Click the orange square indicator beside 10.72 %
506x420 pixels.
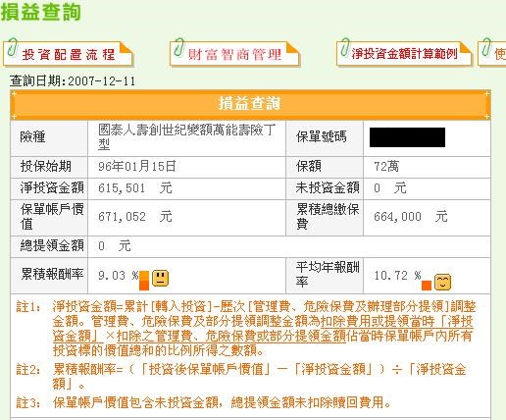pos(427,286)
